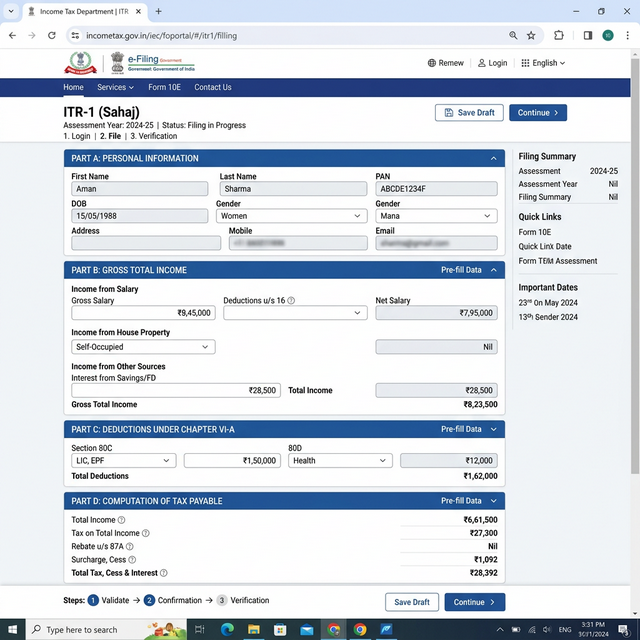Click the Section 80C amount field
This screenshot has height=640, width=640.
click(232, 460)
